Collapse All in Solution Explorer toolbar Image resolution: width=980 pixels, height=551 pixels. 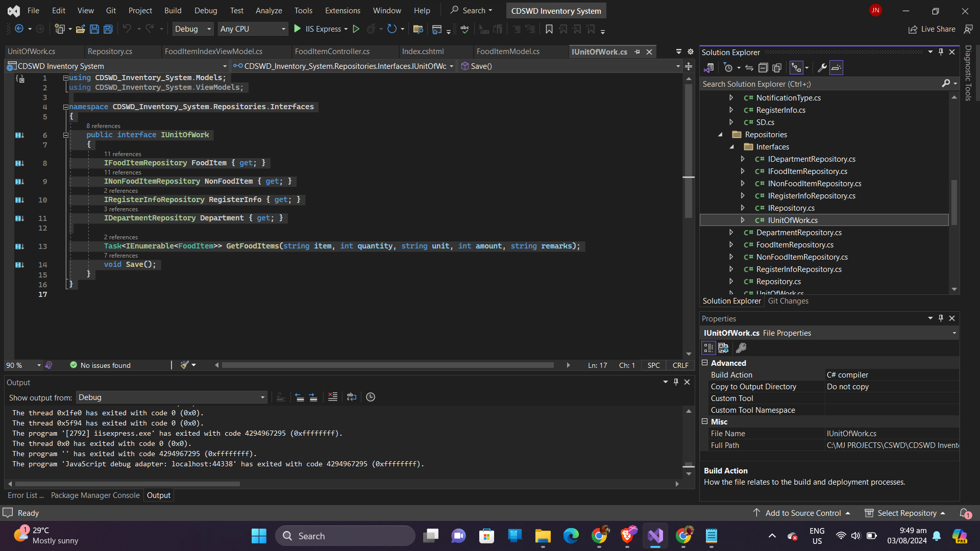coord(763,67)
